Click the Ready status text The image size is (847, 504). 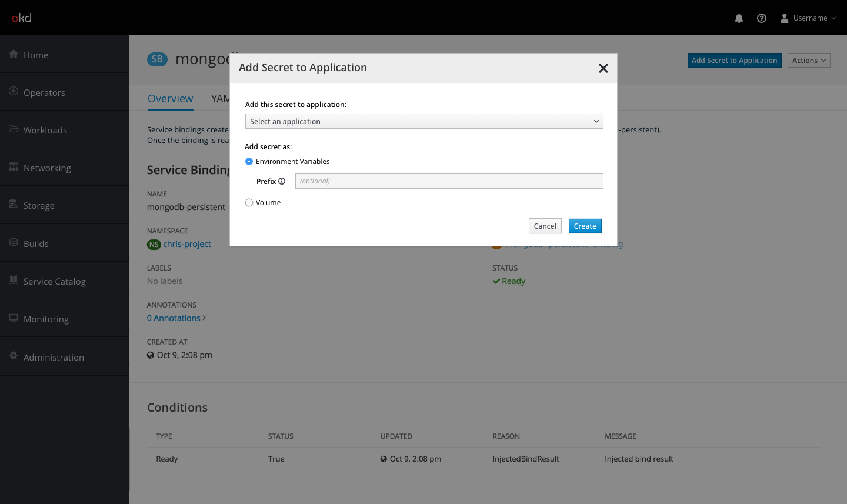pyautogui.click(x=513, y=281)
